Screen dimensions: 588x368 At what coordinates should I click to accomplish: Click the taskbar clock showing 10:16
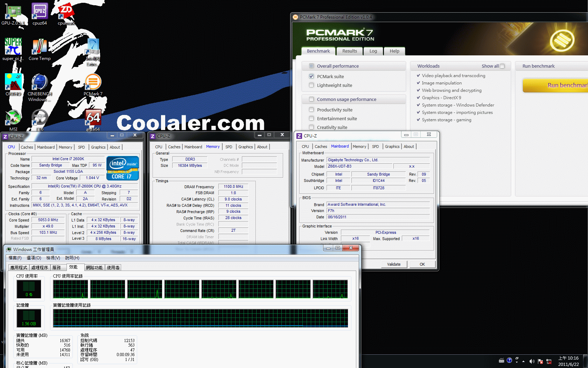pyautogui.click(x=568, y=361)
